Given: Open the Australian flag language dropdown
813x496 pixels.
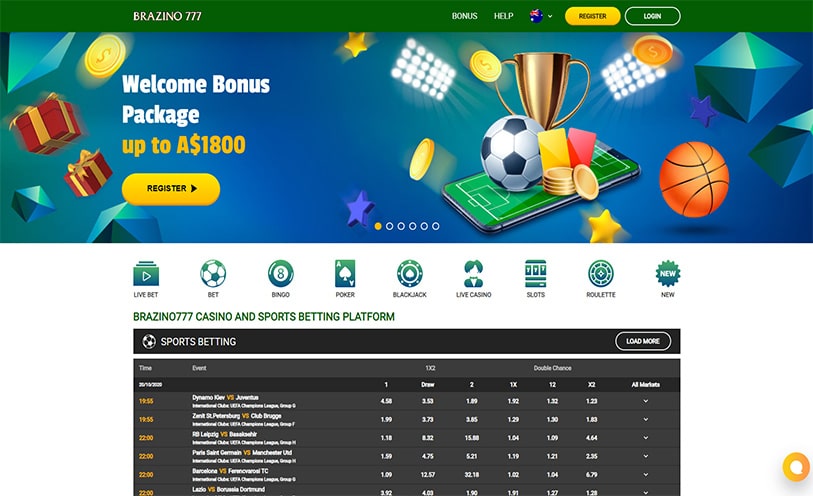Looking at the screenshot, I should [x=541, y=16].
